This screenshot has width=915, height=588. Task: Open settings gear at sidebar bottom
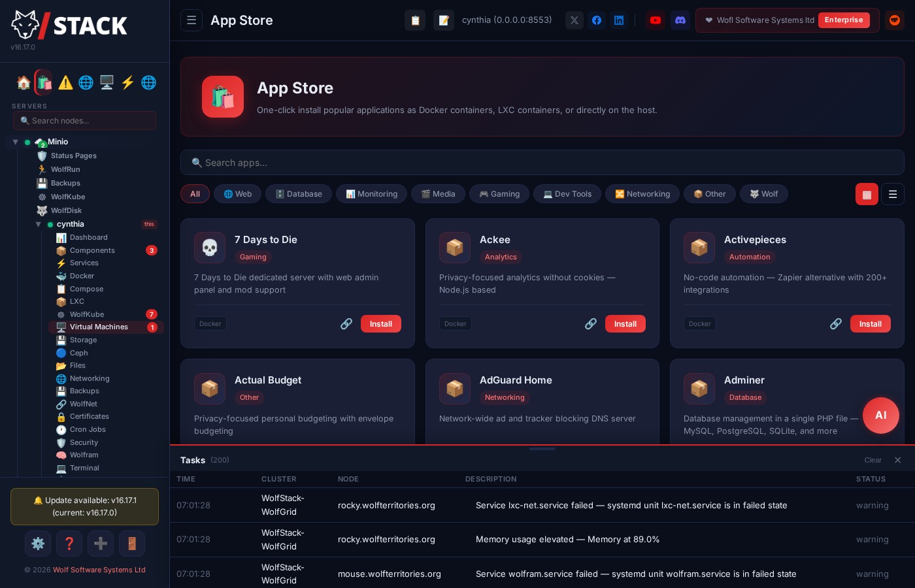click(38, 544)
